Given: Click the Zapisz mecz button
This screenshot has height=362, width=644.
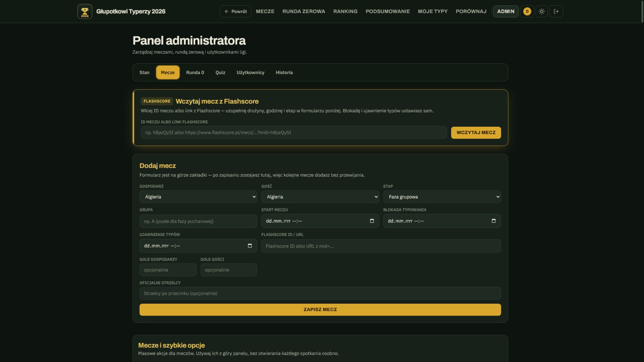Looking at the screenshot, I should 320,309.
